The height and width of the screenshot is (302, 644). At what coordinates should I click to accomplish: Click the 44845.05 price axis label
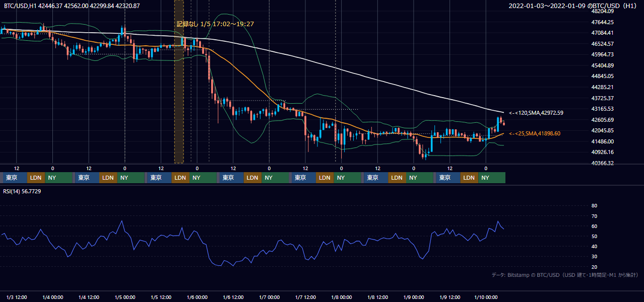coord(602,76)
